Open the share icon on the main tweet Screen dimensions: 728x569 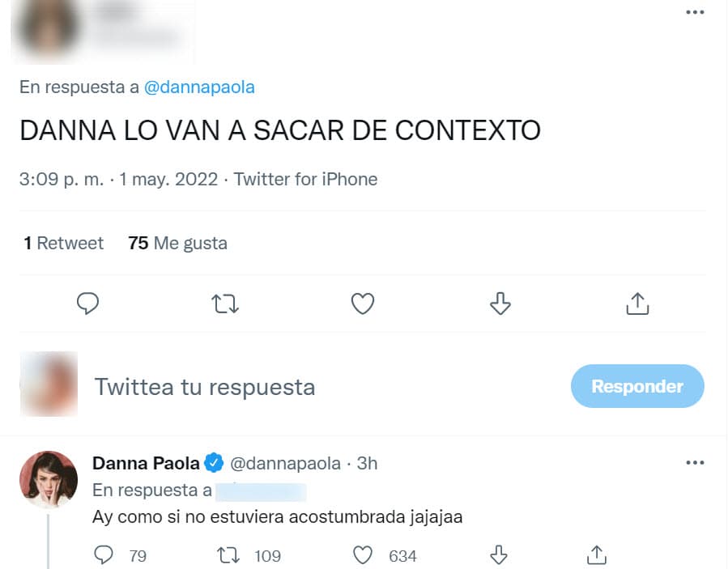pyautogui.click(x=637, y=304)
